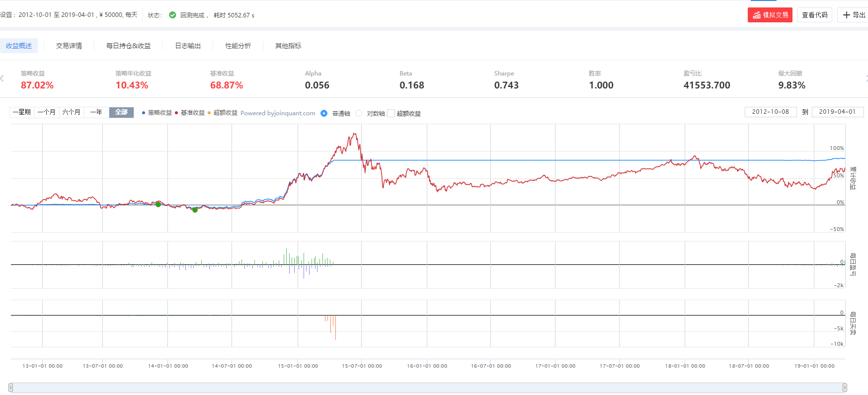868x395 pixels.
Task: Click the lower green marker on the return curve
Action: 195,210
